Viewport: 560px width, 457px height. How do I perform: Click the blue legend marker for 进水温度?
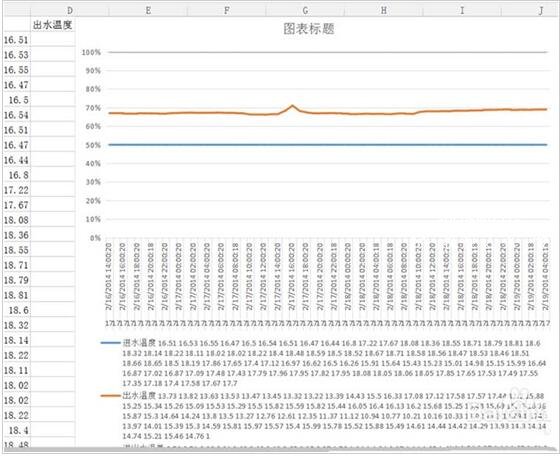(x=111, y=343)
